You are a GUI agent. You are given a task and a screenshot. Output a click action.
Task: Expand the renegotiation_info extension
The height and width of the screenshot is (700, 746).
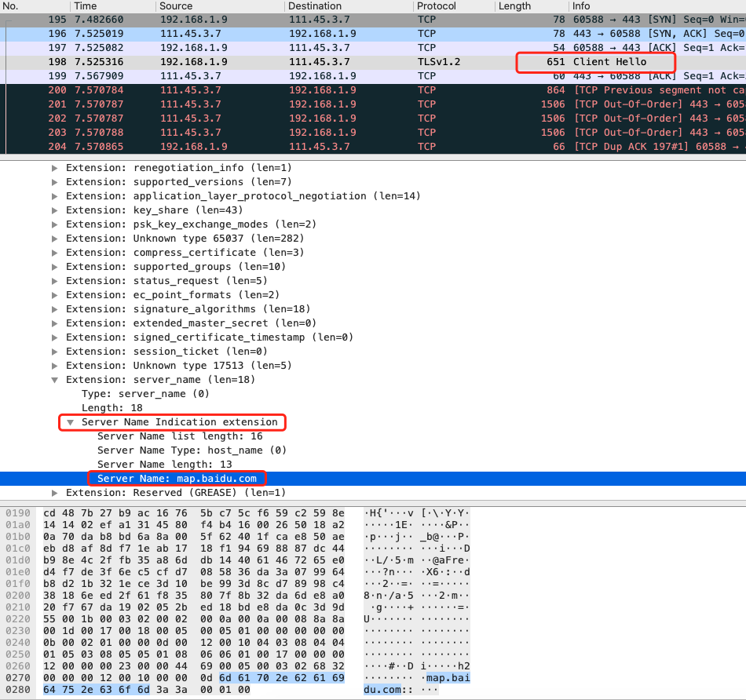[55, 168]
